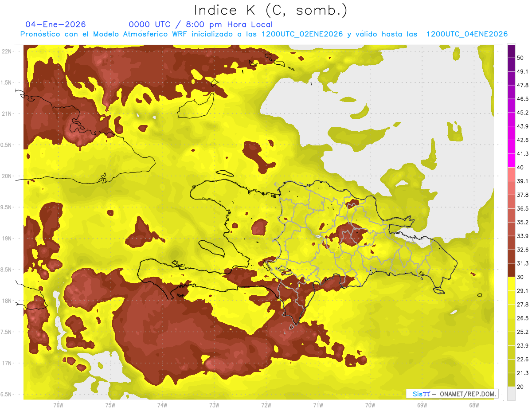Screen dimensions: 532x411
Task: Pick the gray swatch below 20 on the colorbar
Action: [511, 394]
